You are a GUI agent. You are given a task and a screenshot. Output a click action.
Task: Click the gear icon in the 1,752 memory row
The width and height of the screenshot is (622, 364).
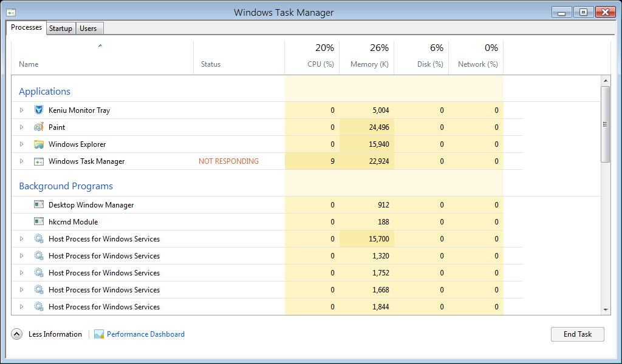[38, 273]
